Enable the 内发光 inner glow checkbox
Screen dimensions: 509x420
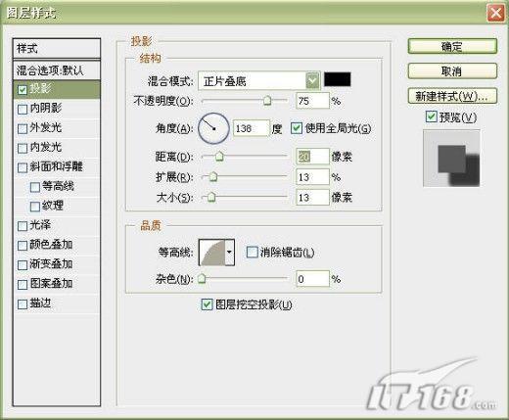coord(23,148)
